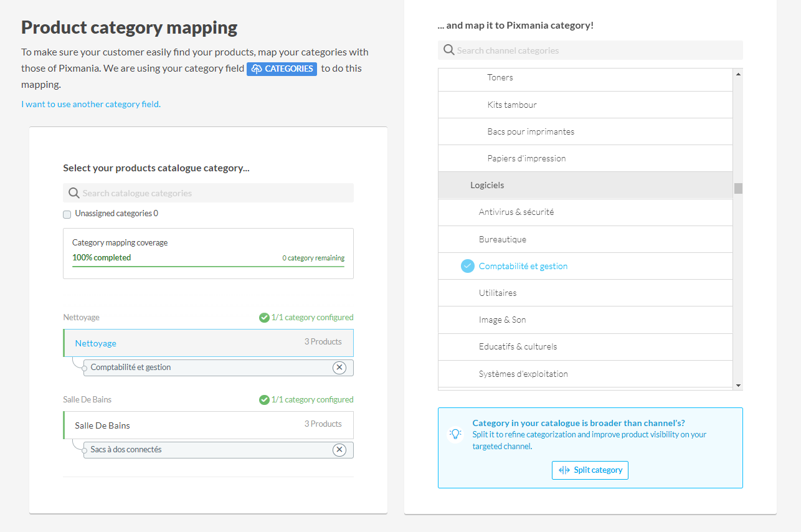Open 'I want to use another category field' link
Screen dimensions: 801x532
point(91,104)
